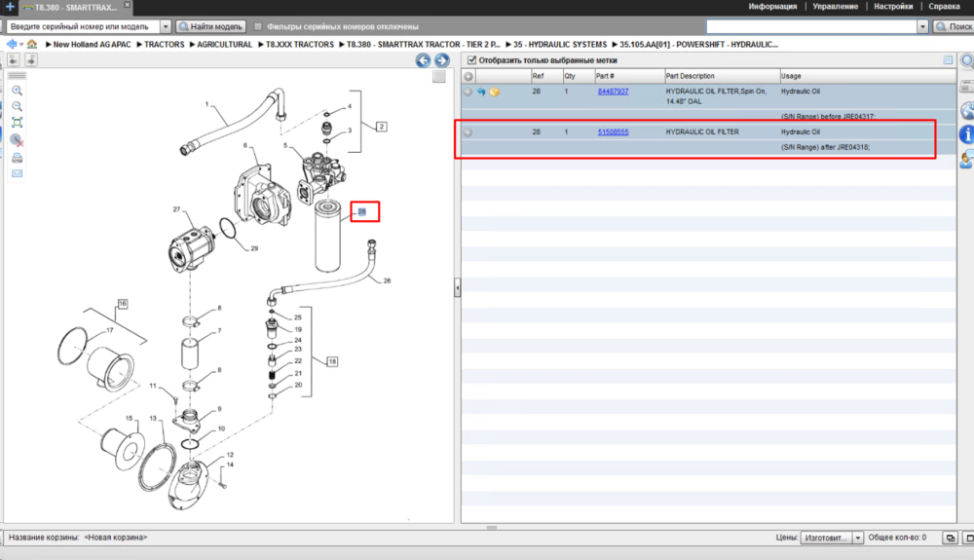The height and width of the screenshot is (560, 974).
Task: Click the 'Найти модель' button
Action: point(211,26)
